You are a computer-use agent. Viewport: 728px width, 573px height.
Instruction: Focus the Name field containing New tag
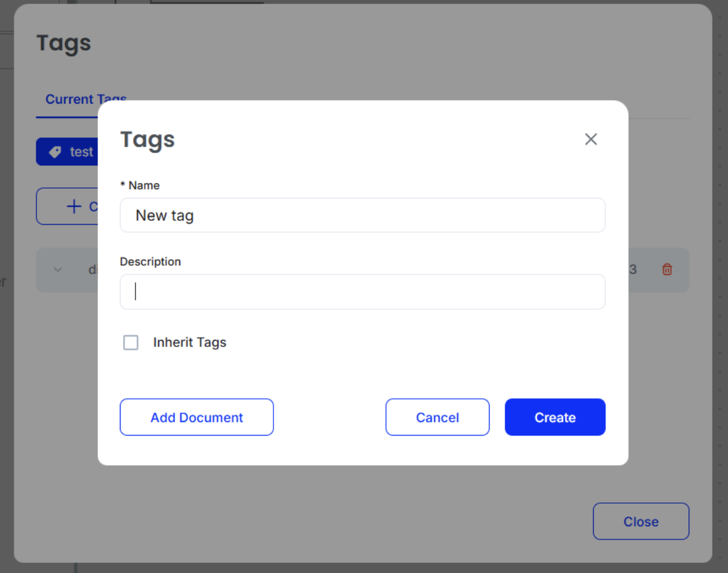362,215
